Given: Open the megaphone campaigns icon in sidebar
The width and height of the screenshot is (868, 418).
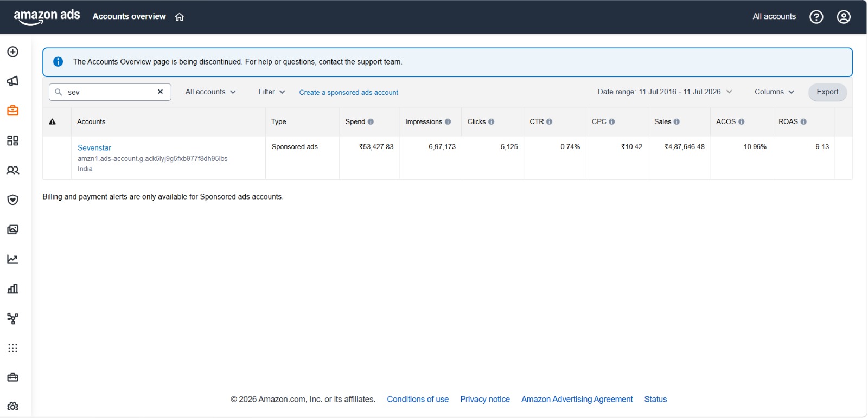Looking at the screenshot, I should (x=13, y=81).
